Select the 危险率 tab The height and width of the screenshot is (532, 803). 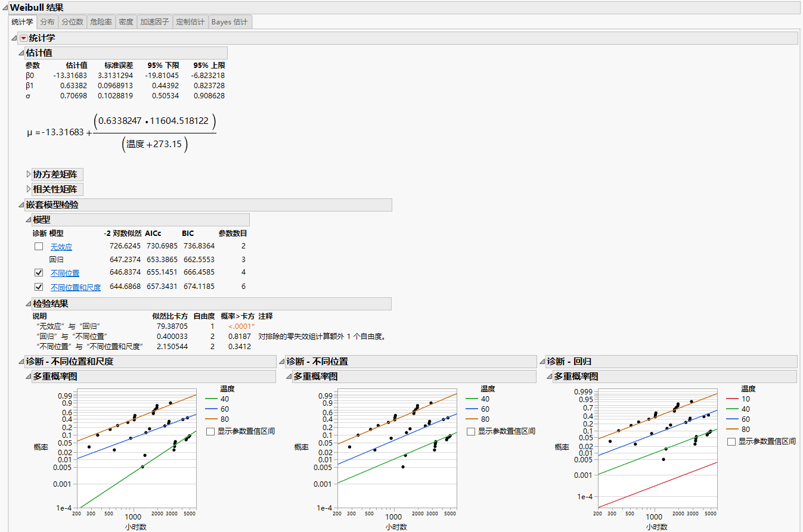click(x=101, y=22)
